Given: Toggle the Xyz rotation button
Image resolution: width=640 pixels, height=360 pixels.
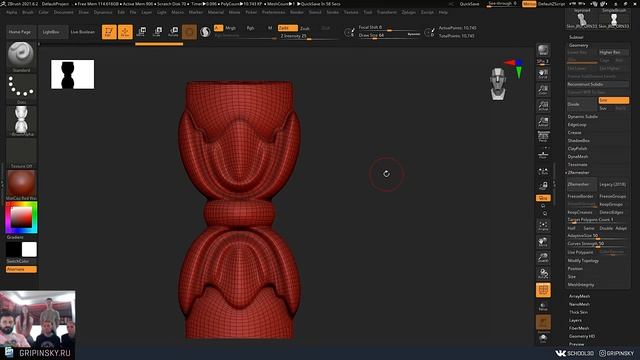Looking at the screenshot, I should [x=543, y=198].
